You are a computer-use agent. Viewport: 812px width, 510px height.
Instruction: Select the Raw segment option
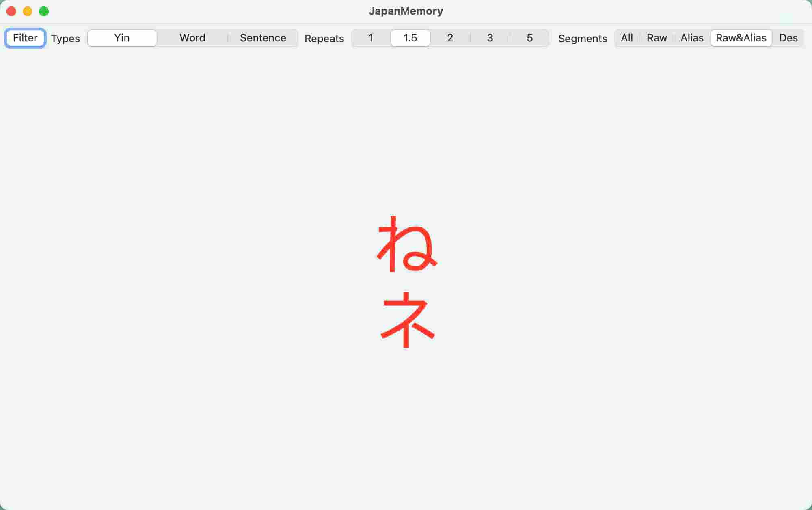point(657,38)
